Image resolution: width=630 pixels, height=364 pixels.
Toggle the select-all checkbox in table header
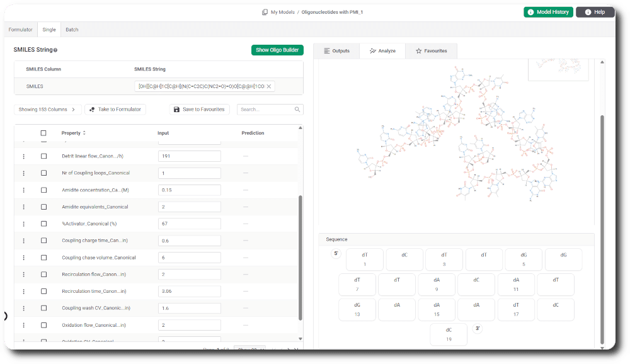(43, 133)
